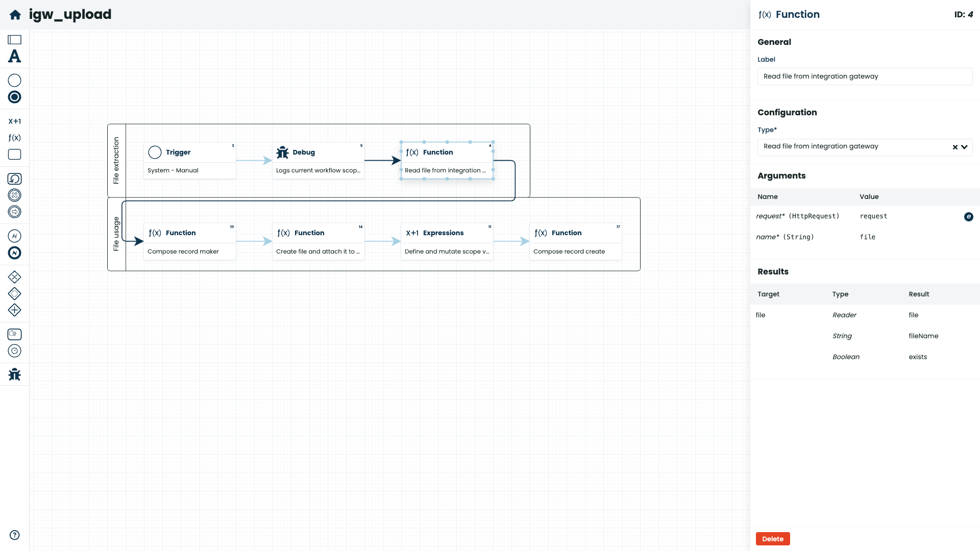This screenshot has height=551, width=980.
Task: Select Function node 'Compose record create'
Action: coord(576,241)
